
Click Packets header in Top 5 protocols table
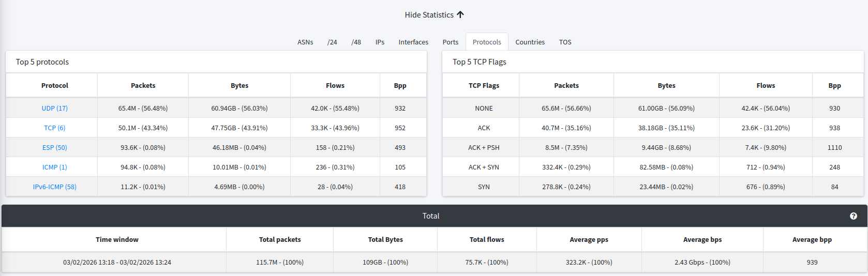143,86
